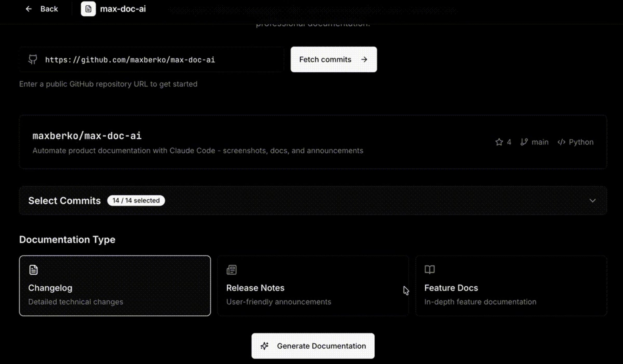Viewport: 623px width, 364px height.
Task: Focus the GitHub repository URL input
Action: click(156, 60)
